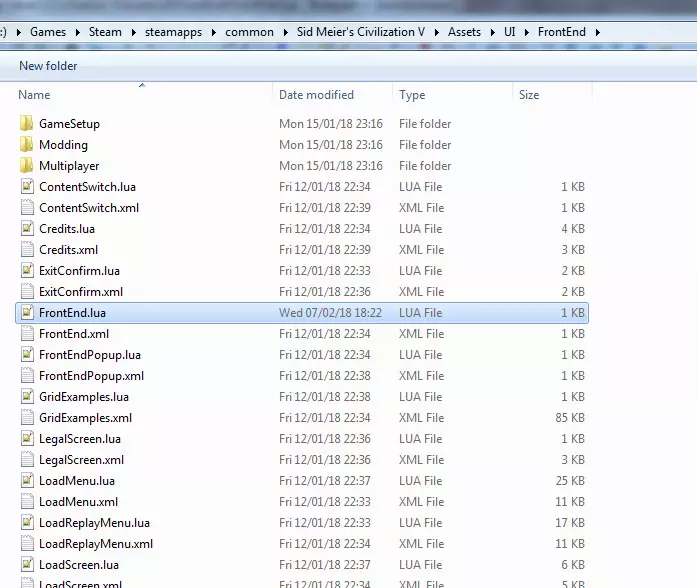Select the ContentSwitch.lua file name

pyautogui.click(x=87, y=187)
